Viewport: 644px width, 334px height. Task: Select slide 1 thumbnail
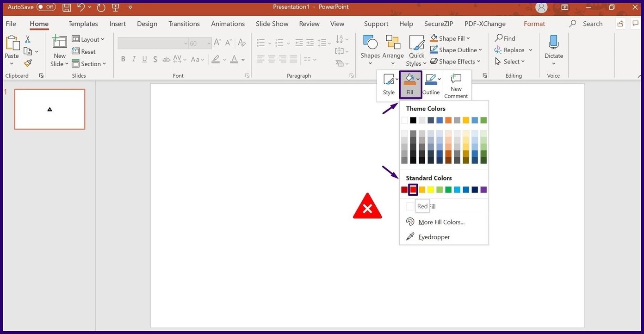50,109
